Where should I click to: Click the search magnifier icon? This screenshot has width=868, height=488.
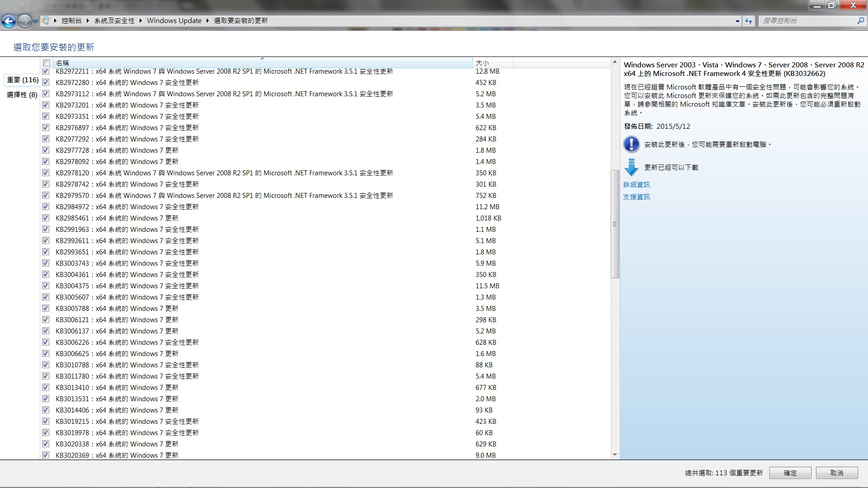coord(860,21)
